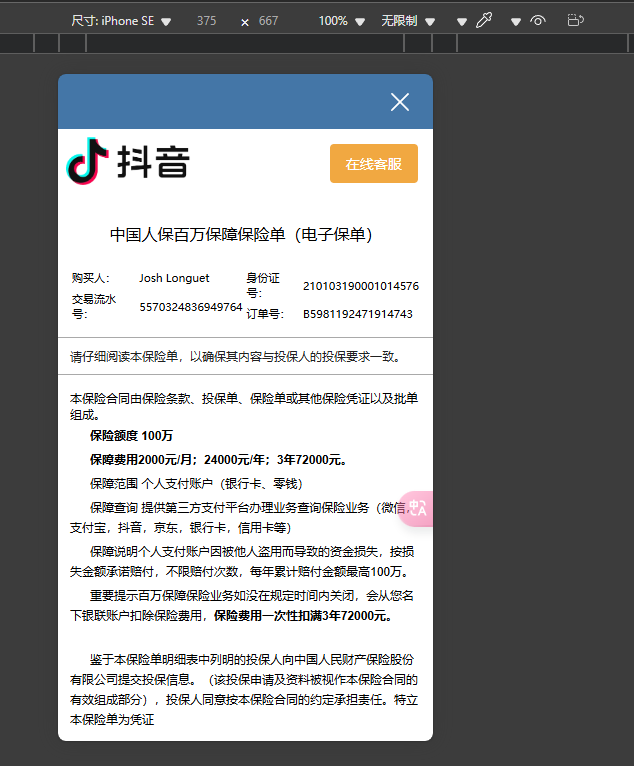Toggle the eye vision emulation icon
This screenshot has height=766, width=634.
click(538, 21)
